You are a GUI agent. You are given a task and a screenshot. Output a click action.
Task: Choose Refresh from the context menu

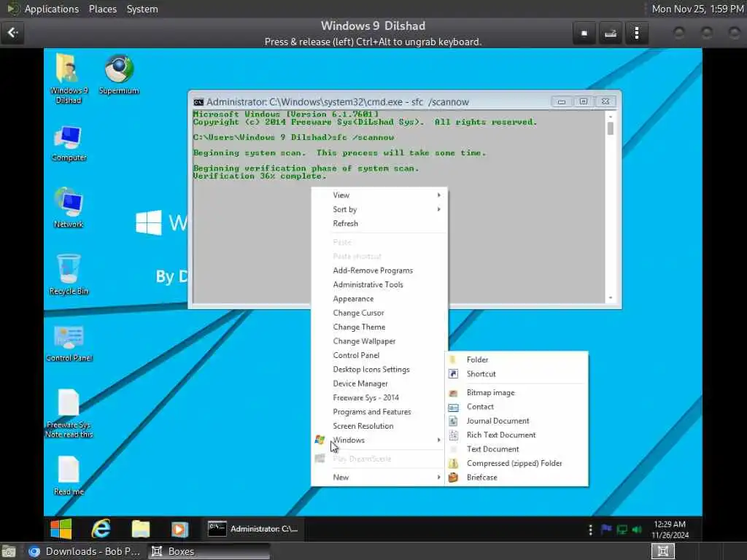(x=379, y=223)
